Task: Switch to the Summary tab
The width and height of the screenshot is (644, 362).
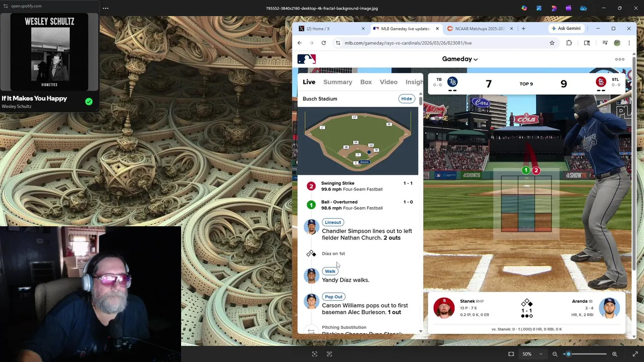Action: point(338,82)
